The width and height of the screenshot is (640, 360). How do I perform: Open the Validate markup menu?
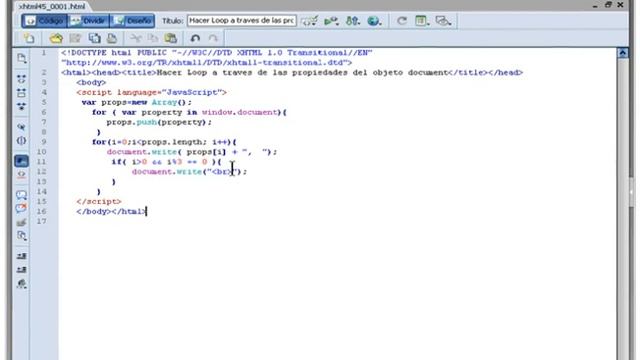(331, 21)
